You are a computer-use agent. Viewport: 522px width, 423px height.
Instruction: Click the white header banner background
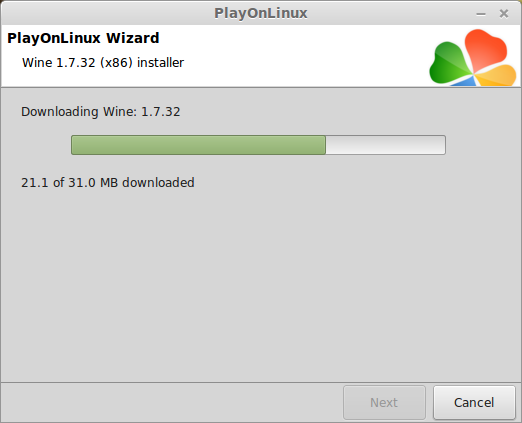coord(300,56)
